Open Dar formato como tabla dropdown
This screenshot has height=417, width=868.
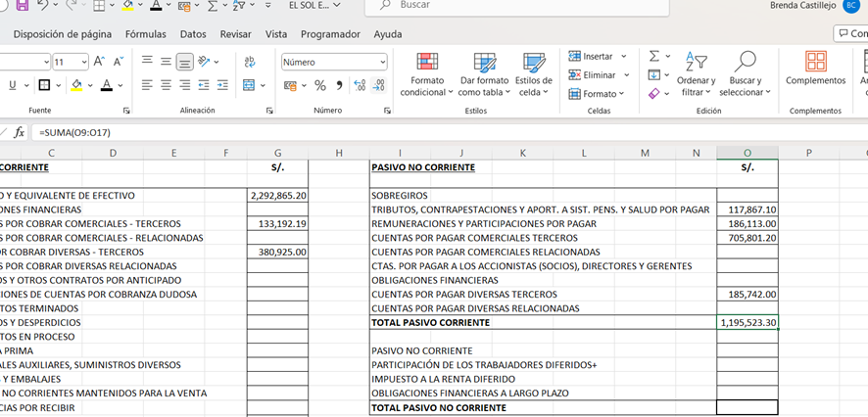pos(484,74)
